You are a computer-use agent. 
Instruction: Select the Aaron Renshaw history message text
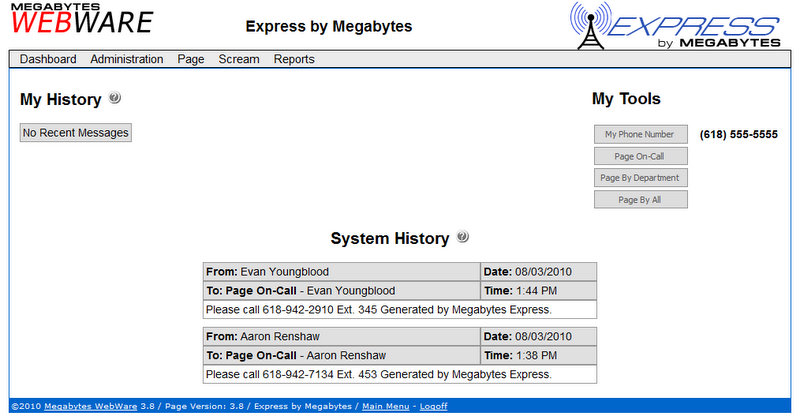pos(378,374)
